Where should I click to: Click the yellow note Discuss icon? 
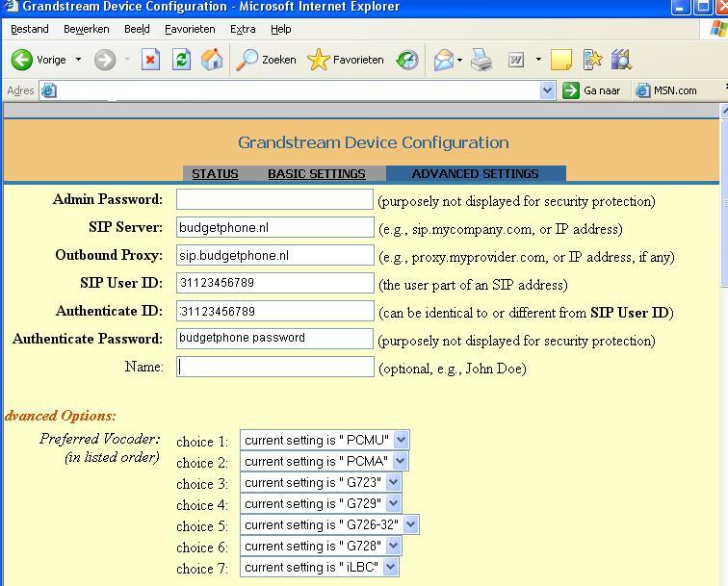click(x=560, y=60)
